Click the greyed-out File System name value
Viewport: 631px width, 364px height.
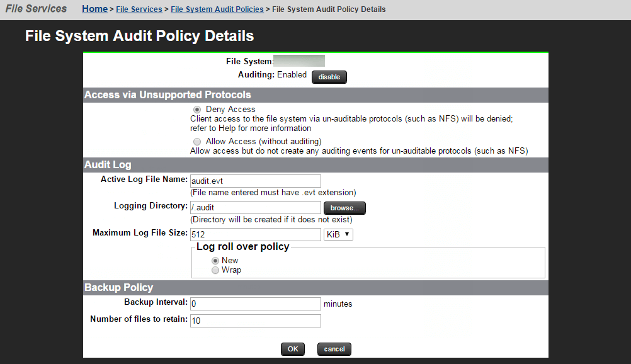click(x=299, y=61)
